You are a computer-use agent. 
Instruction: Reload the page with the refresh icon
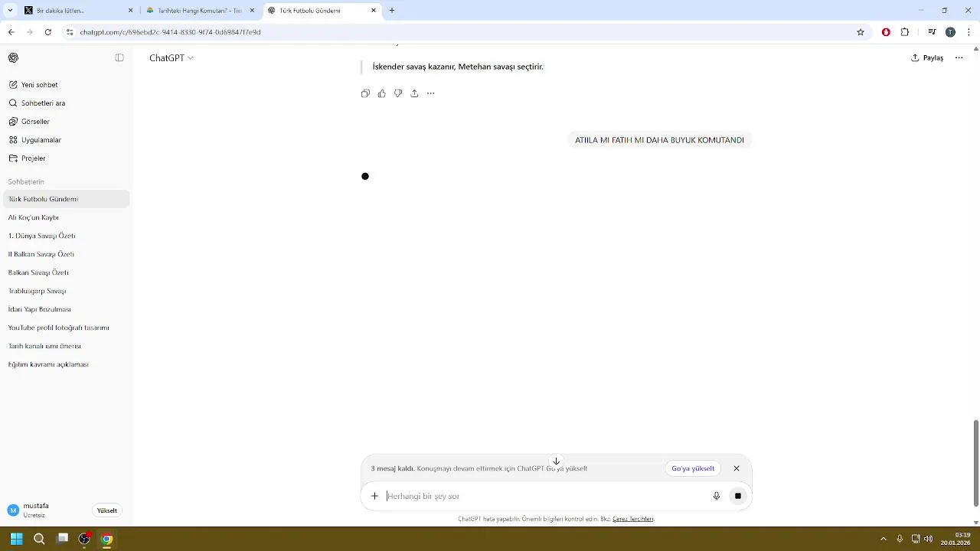coord(48,32)
